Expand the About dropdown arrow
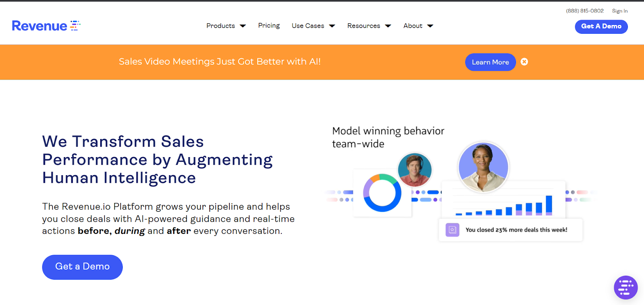The height and width of the screenshot is (305, 644). coord(430,26)
